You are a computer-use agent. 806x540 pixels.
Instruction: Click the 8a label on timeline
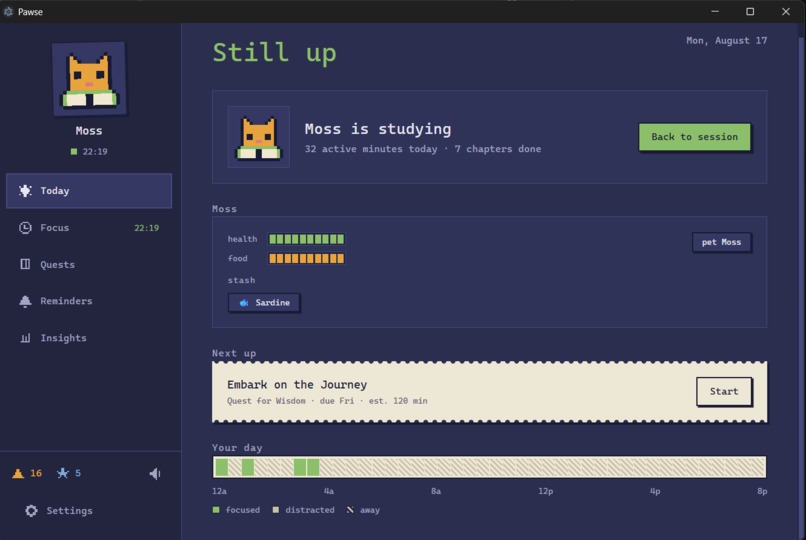point(436,491)
